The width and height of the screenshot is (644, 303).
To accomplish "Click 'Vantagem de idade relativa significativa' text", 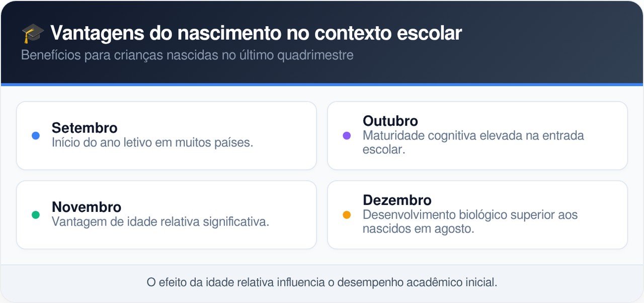I will click(x=160, y=221).
